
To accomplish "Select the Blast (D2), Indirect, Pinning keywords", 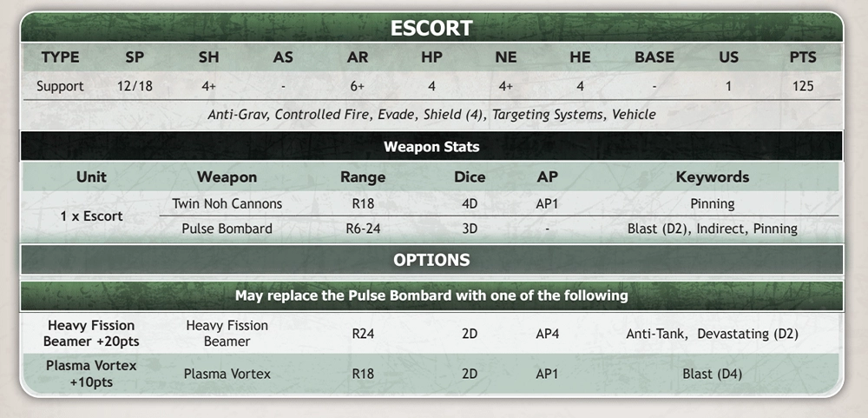I will click(x=713, y=229).
